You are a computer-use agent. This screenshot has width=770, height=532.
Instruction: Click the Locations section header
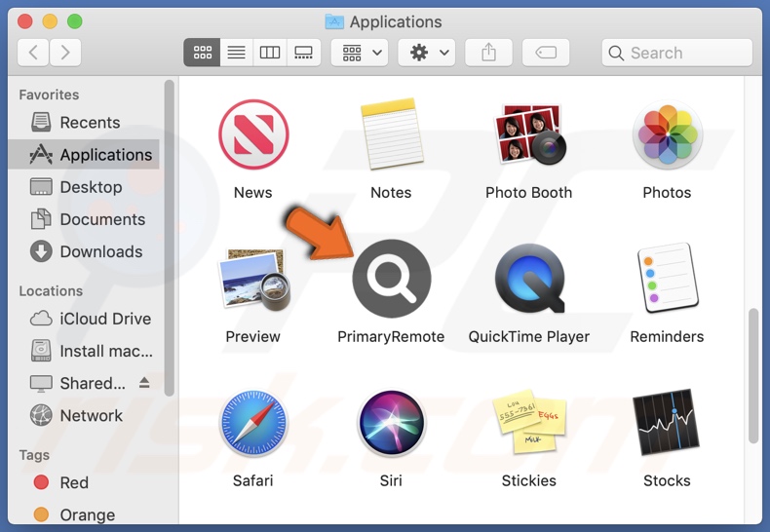51,291
